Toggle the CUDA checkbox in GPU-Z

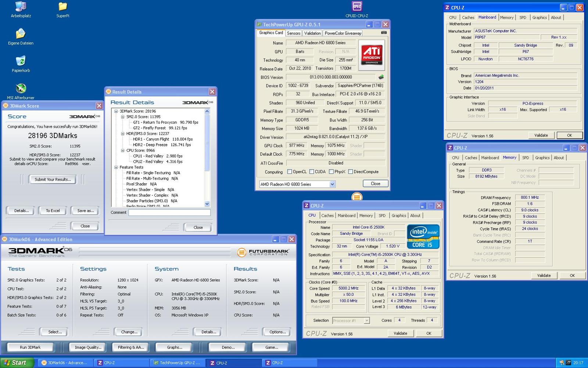click(x=312, y=171)
